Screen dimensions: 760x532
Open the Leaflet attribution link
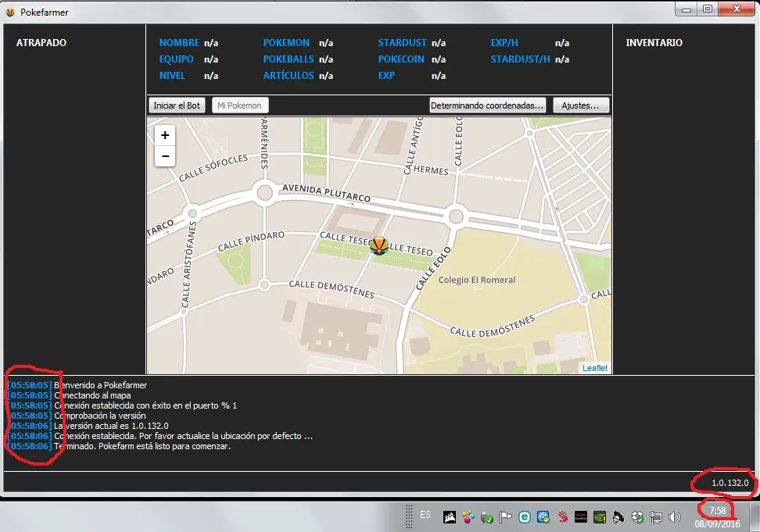coord(595,368)
